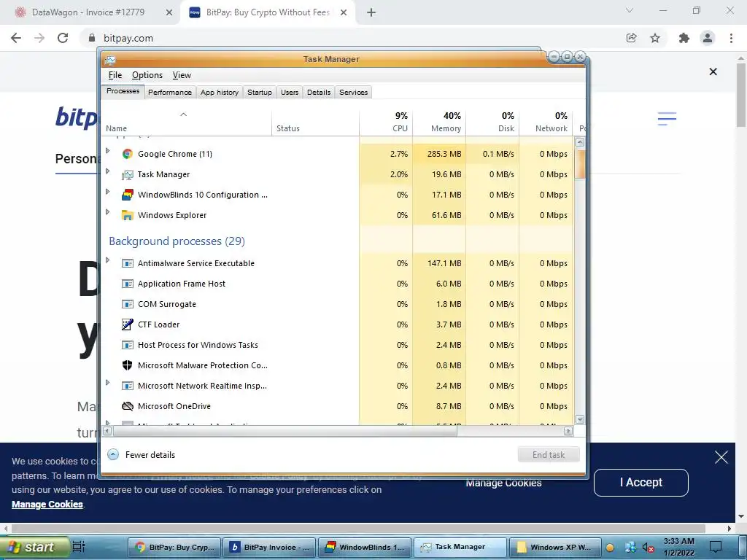Viewport: 747px width, 560px height.
Task: Expand WindowBlinds 10 Configuration row
Action: coord(108,192)
